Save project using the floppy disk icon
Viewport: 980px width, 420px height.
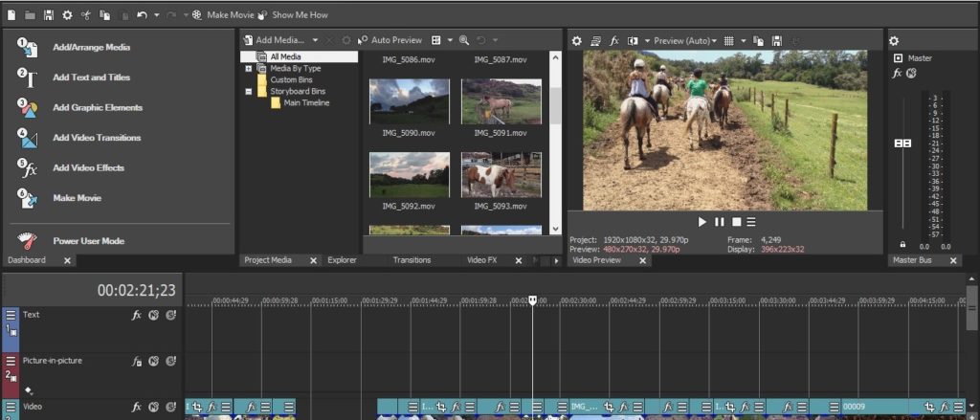point(49,15)
